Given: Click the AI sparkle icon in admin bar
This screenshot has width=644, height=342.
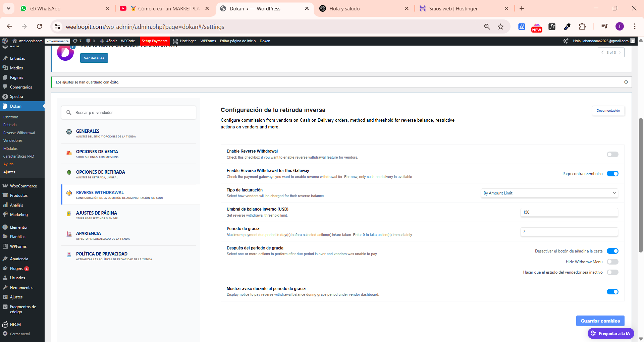Looking at the screenshot, I should 566,41.
